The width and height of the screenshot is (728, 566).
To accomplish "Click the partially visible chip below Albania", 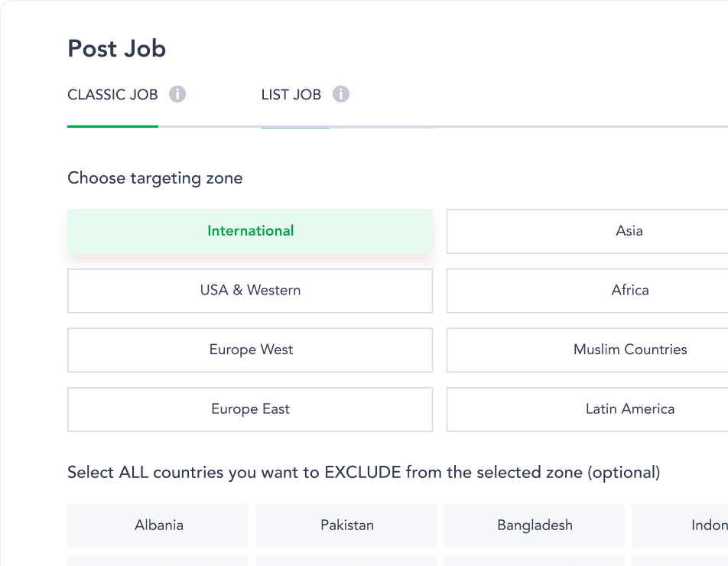I will (158, 562).
